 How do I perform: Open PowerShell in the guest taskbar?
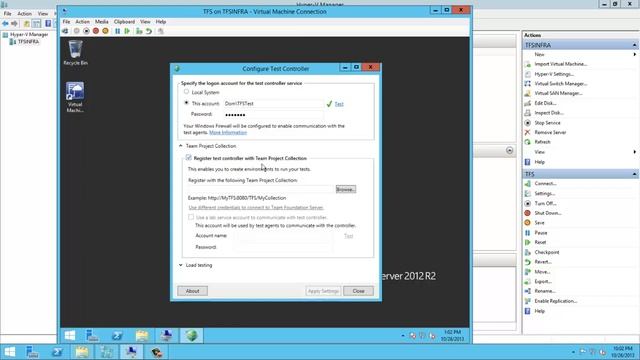coord(118,336)
